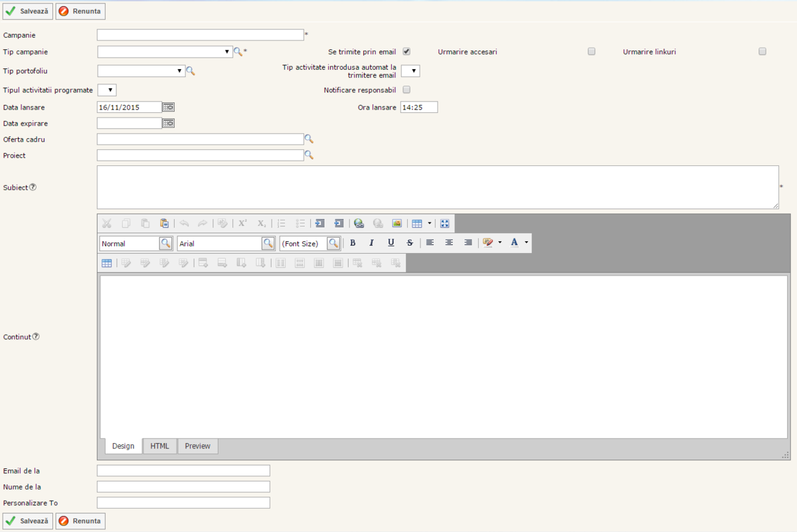Open the Arial font name dropdown
The height and width of the screenshot is (532, 797).
pos(268,244)
